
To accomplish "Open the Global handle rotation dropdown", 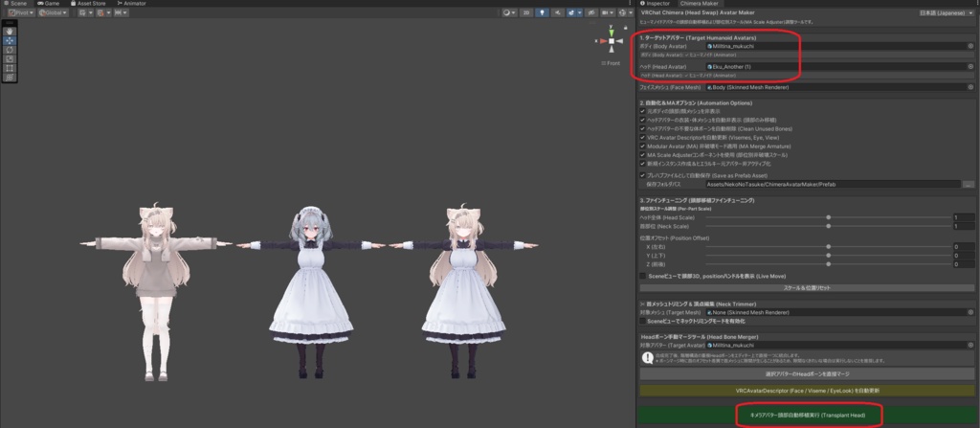I will (x=53, y=12).
